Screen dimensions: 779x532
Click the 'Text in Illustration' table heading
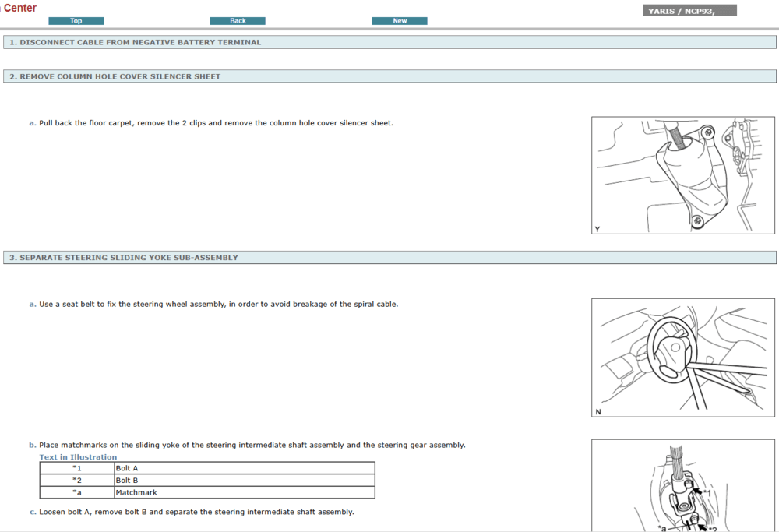(78, 457)
